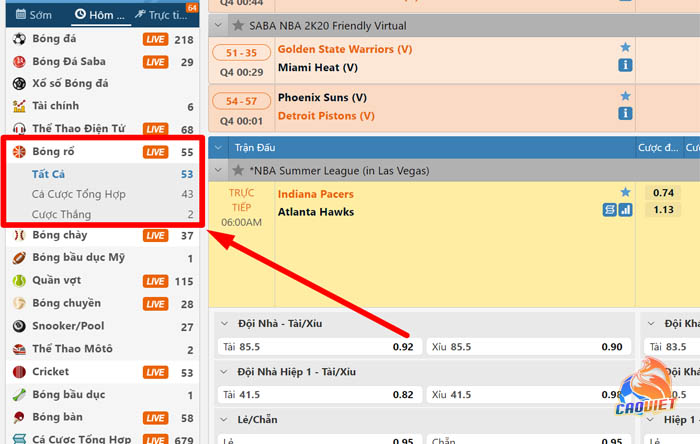The image size is (700, 444).
Task: Switch to the Trực tiếp live tab
Action: [x=162, y=15]
